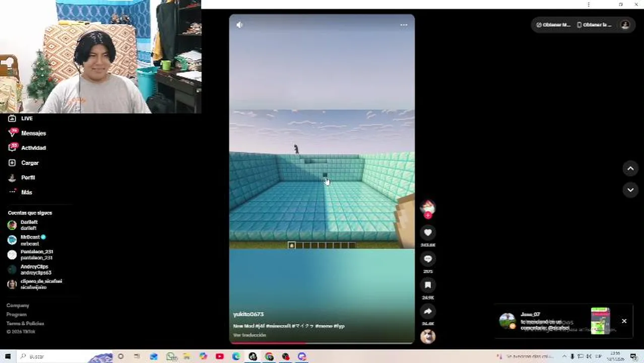644x363 pixels.
Task: Click Ver traducción under caption
Action: coord(249,335)
